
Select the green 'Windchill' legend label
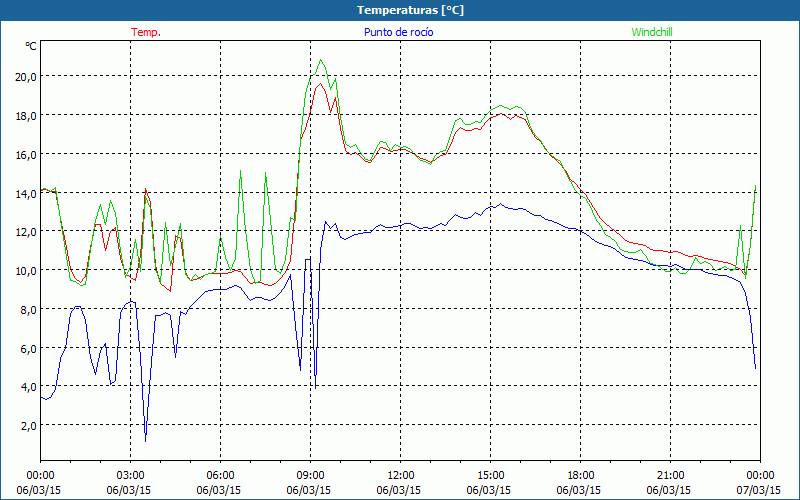652,32
